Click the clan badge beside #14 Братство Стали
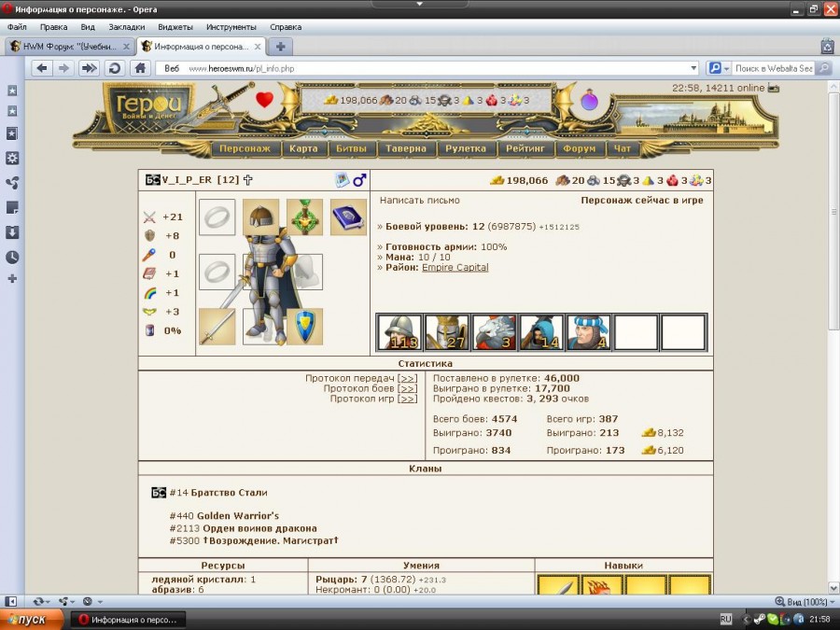This screenshot has width=840, height=630. [x=159, y=492]
